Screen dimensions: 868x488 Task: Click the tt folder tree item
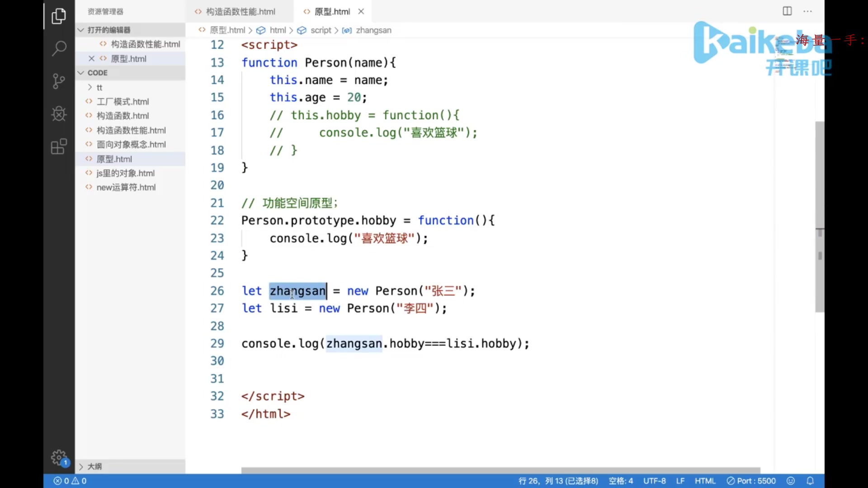99,87
